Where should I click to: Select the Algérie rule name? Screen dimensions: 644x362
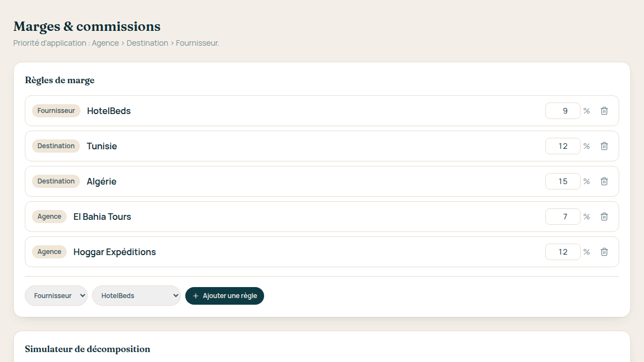101,181
